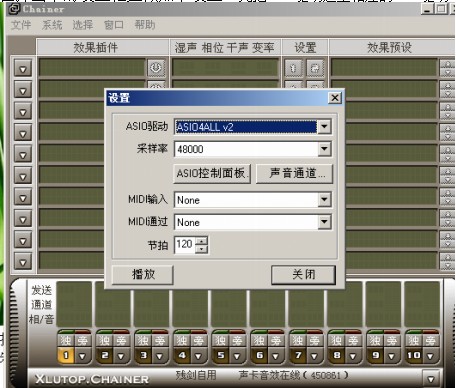Open the 选择 menu
Image resolution: width=456 pixels, height=388 pixels.
point(83,25)
